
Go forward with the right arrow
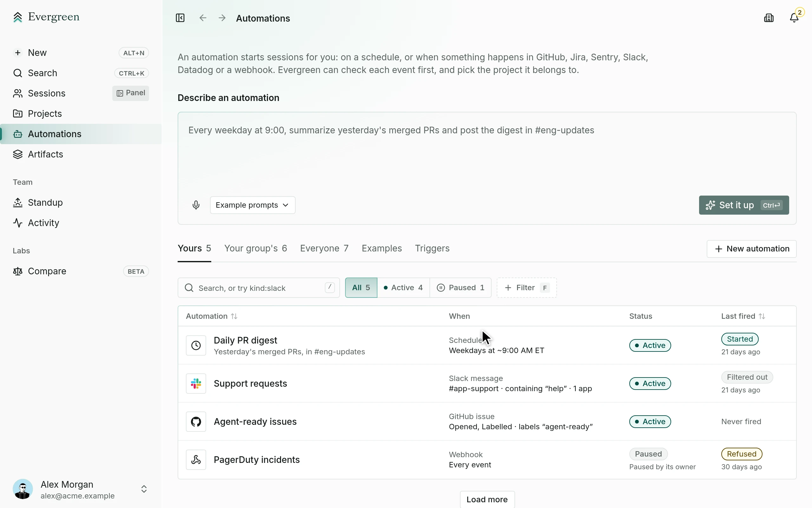[222, 18]
